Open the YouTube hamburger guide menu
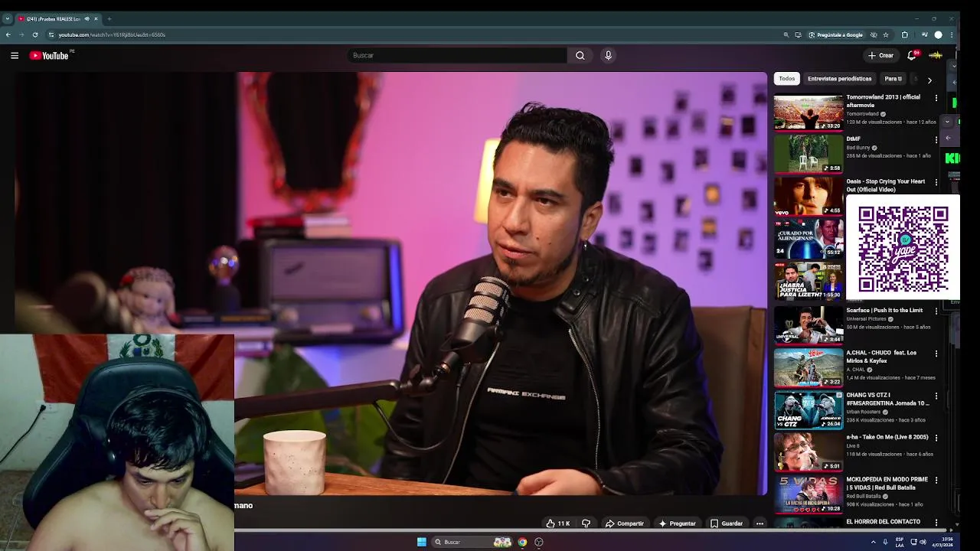Screen dimensions: 980x551 [x=15, y=55]
